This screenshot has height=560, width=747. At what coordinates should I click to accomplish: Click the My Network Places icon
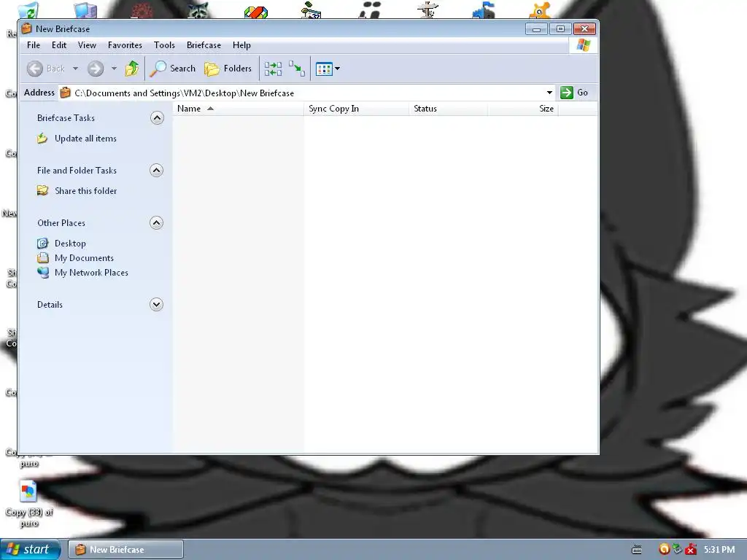[42, 273]
